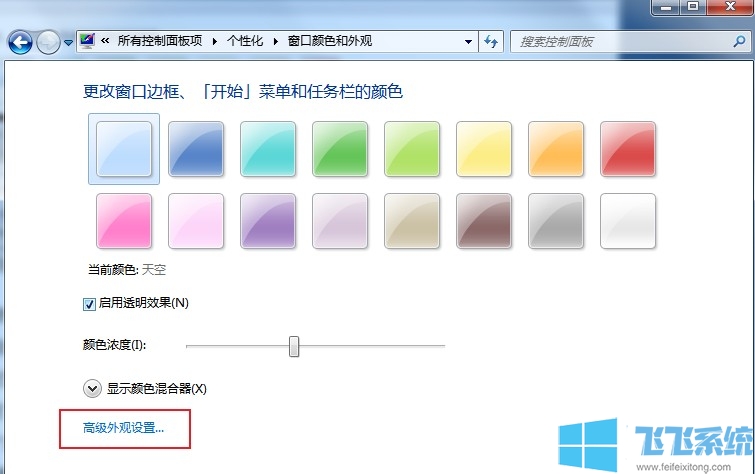Refresh the page with refresh icon
This screenshot has height=474, width=755.
point(491,41)
